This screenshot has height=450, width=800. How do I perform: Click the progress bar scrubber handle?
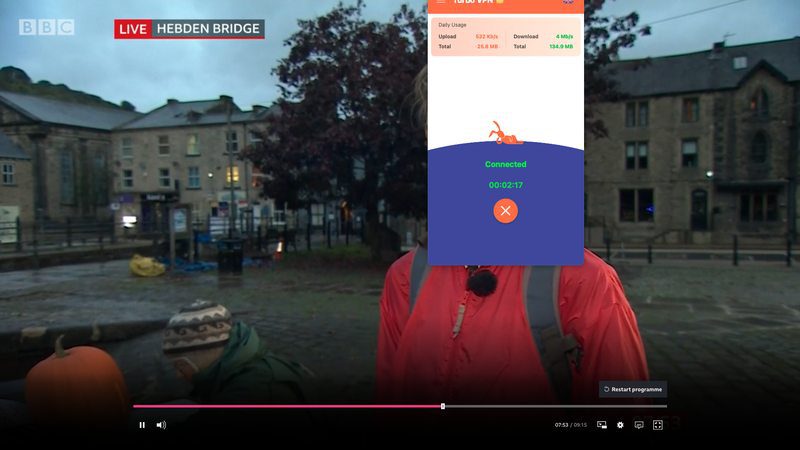pos(443,407)
